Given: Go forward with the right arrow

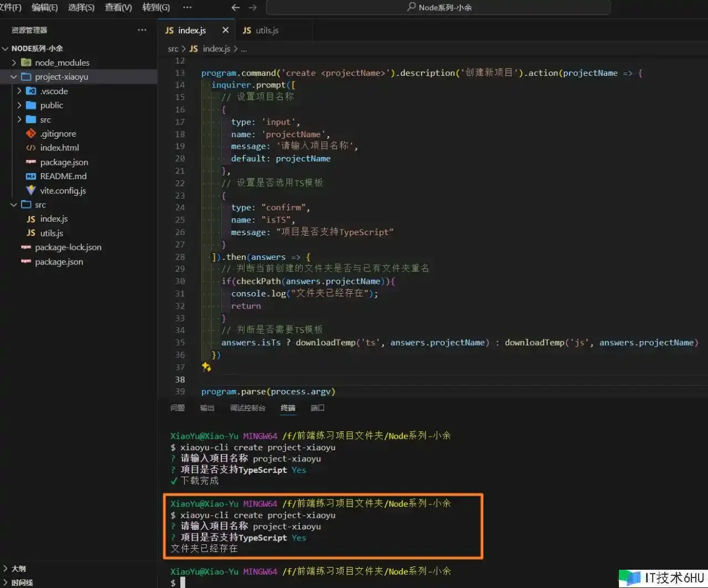Looking at the screenshot, I should [x=253, y=8].
